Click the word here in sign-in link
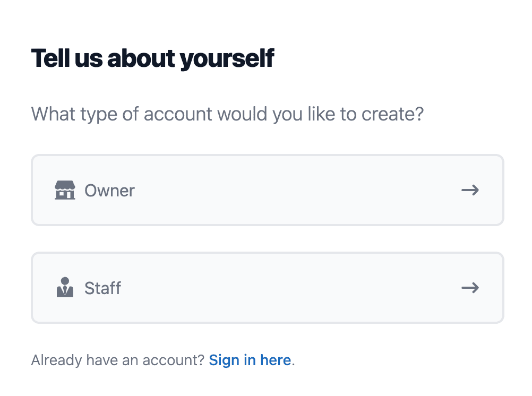The height and width of the screenshot is (396, 532). click(x=276, y=360)
